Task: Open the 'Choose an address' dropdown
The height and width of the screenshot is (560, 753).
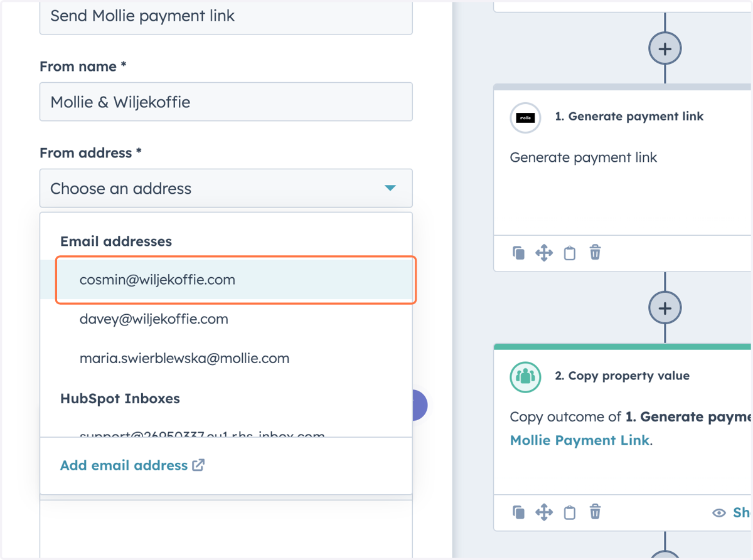Action: click(226, 188)
